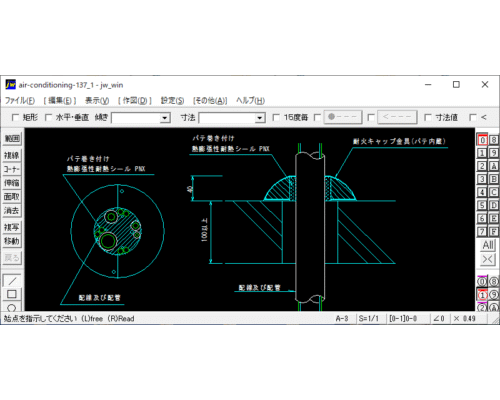Select the rectangle drawing tool icon
The height and width of the screenshot is (400, 500).
click(x=12, y=294)
